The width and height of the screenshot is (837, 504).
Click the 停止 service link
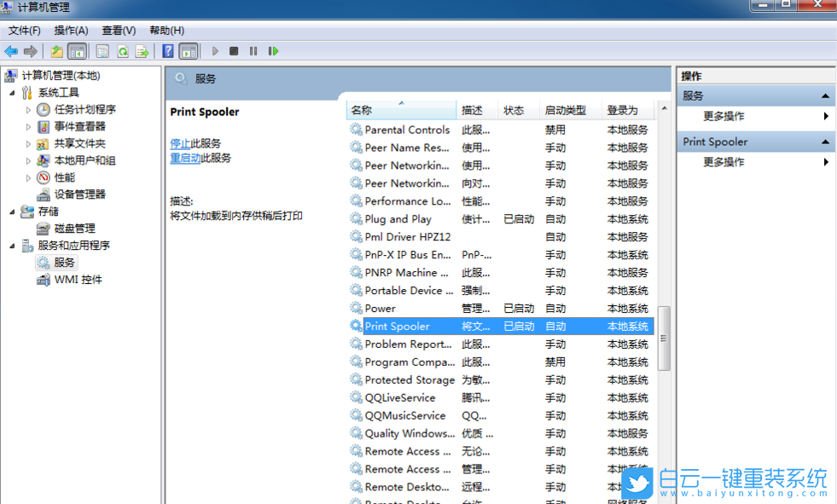(x=180, y=143)
